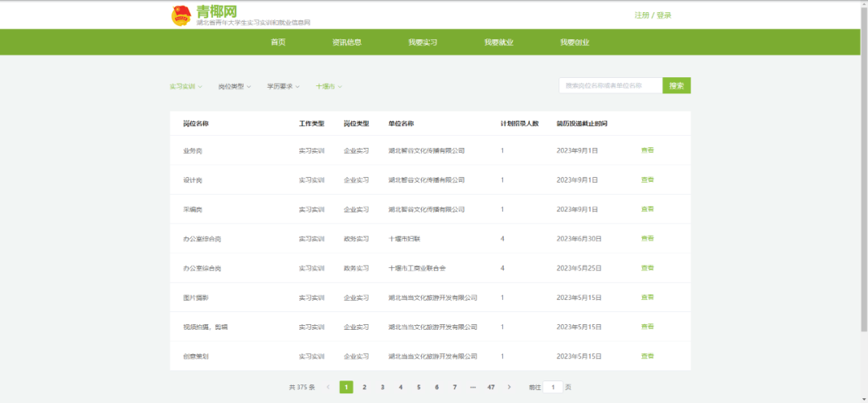Expand the 实习实训 filter dropdown
Image resolution: width=868 pixels, height=403 pixels.
tap(186, 87)
